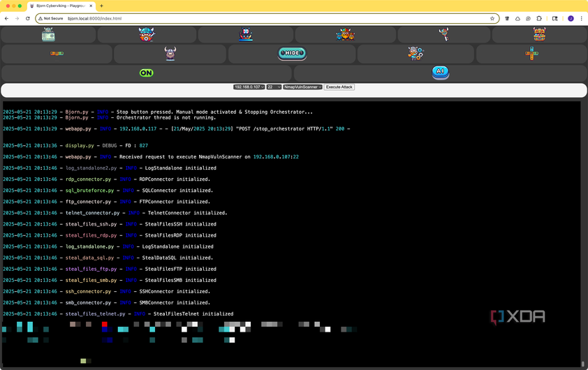Open the purple browser profile avatar
This screenshot has width=588, height=370.
click(x=571, y=18)
